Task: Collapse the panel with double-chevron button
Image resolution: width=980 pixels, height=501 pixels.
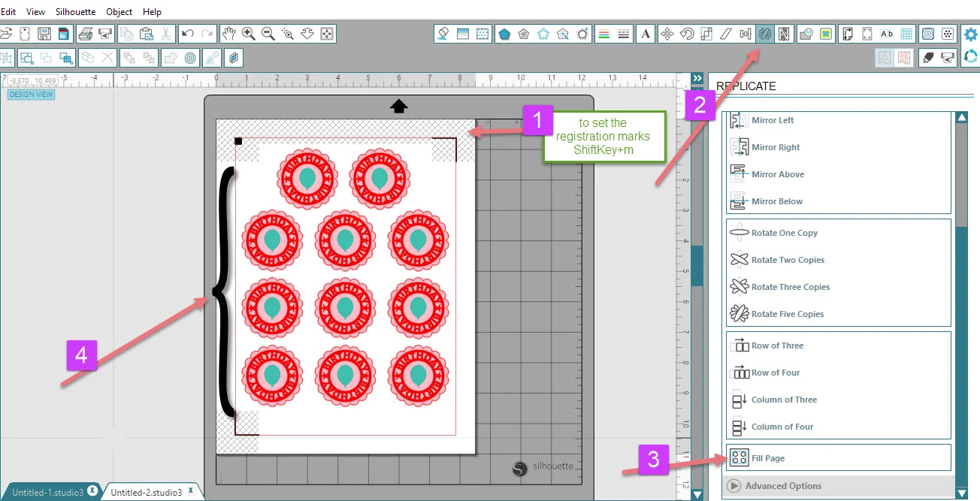Action: pyautogui.click(x=697, y=78)
